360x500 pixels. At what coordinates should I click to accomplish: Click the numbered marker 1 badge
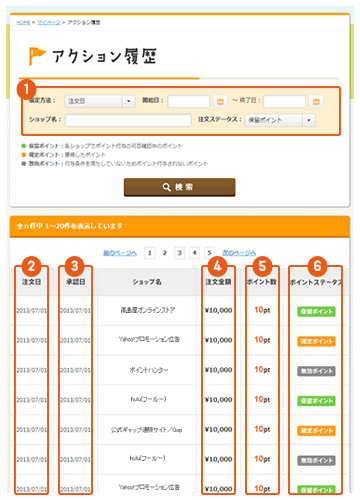tap(26, 89)
